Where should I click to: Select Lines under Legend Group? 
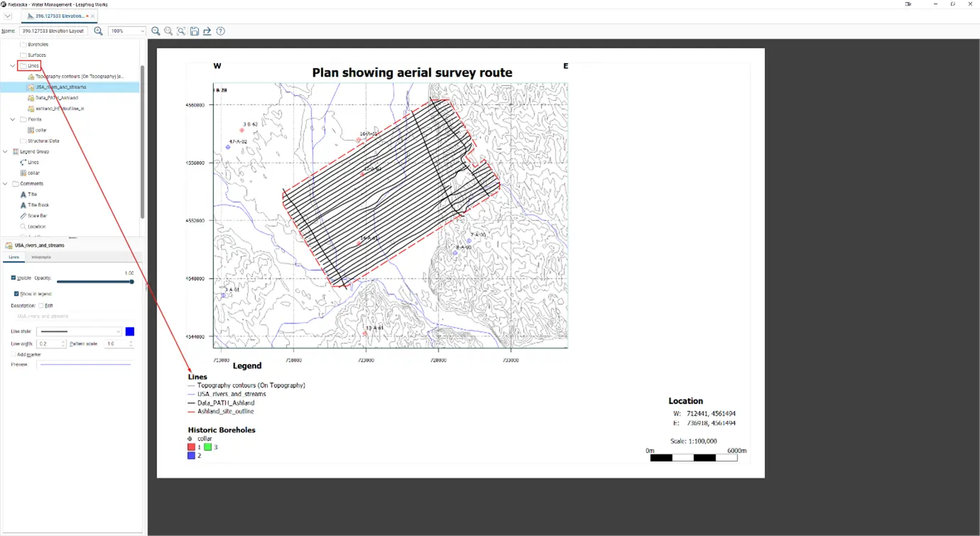pos(29,162)
